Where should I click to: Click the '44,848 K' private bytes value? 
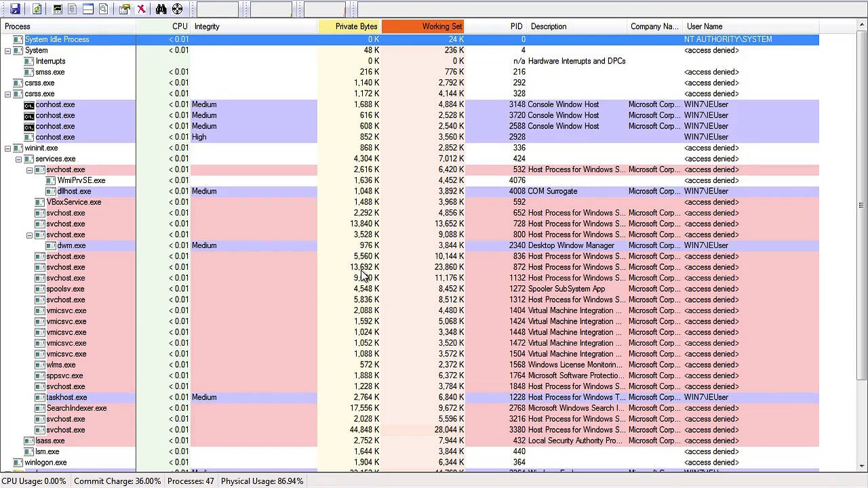click(365, 430)
